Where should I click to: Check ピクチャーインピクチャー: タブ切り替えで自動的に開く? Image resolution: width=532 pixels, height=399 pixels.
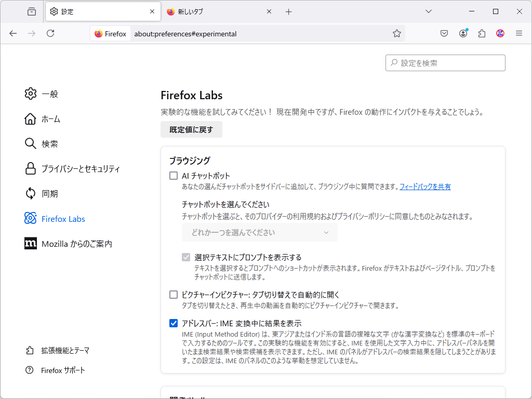coord(173,294)
